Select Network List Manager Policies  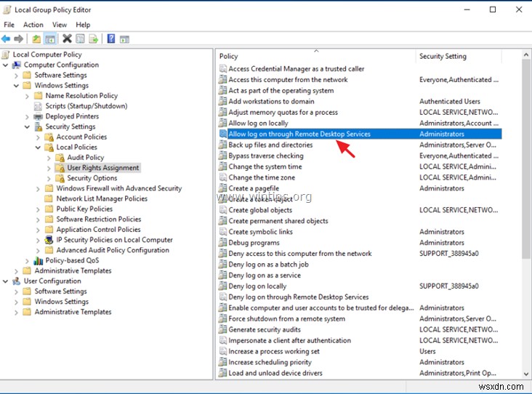(102, 198)
